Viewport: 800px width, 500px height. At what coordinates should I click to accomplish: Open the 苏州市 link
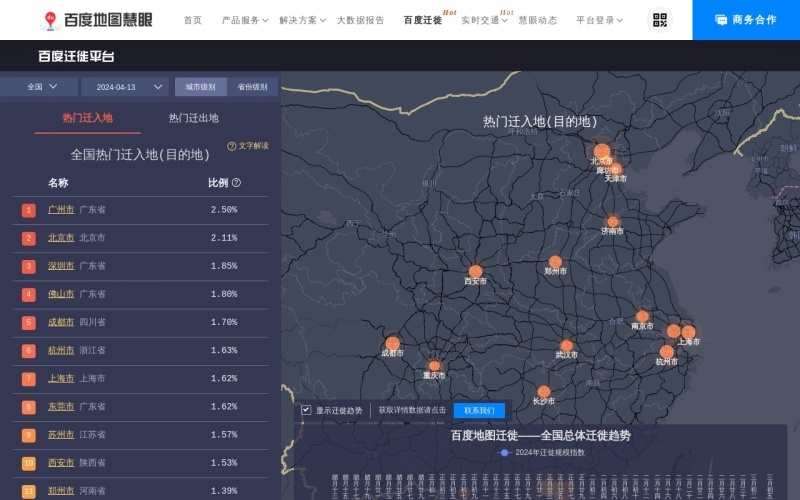(61, 435)
